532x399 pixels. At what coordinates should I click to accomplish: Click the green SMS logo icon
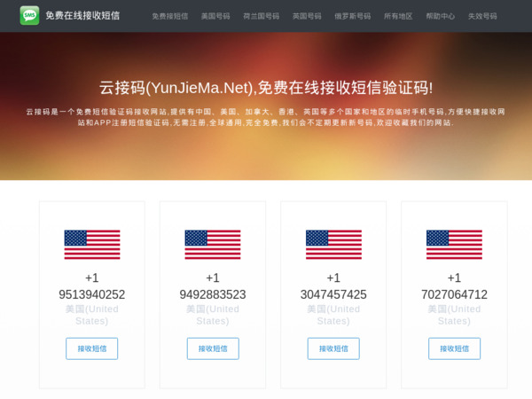(x=29, y=16)
